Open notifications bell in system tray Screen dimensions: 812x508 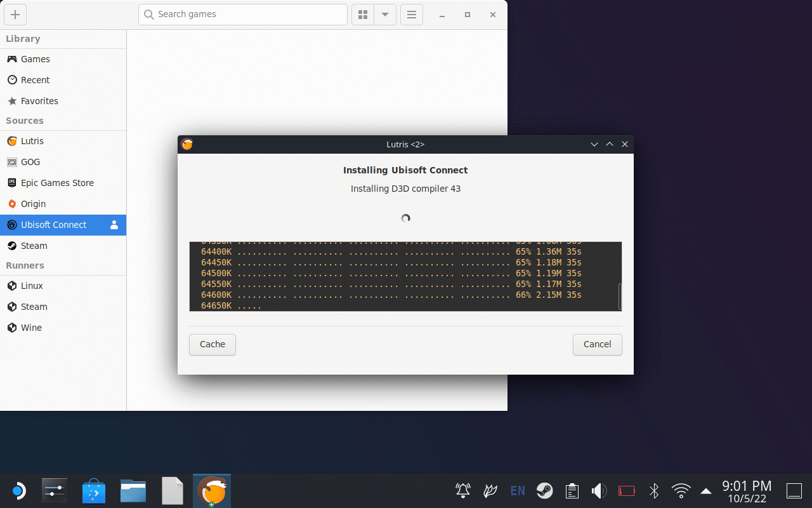463,490
